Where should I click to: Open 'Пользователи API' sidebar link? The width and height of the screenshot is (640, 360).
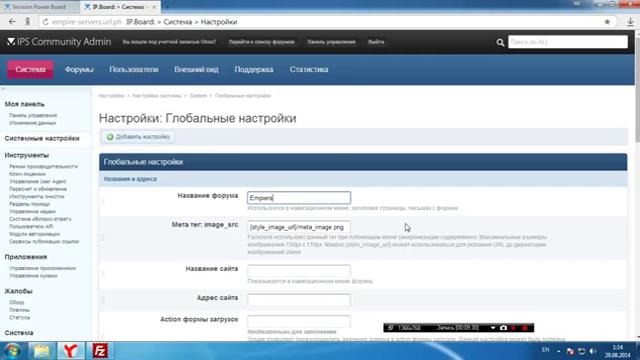[x=31, y=226]
